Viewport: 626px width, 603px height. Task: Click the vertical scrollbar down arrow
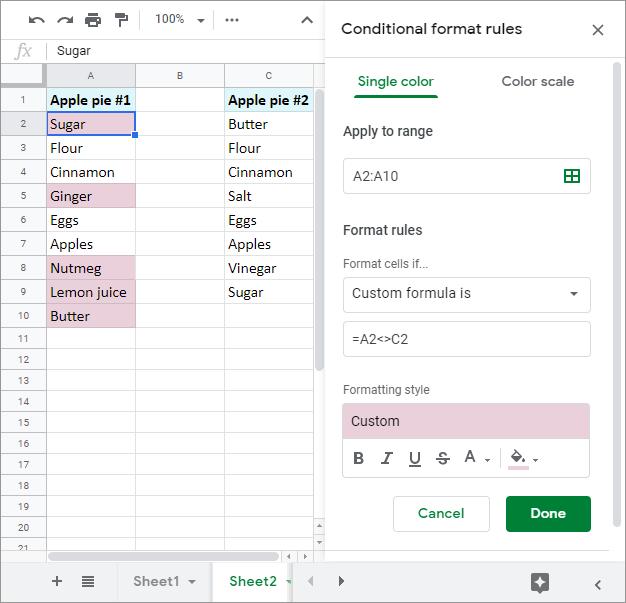tap(319, 542)
